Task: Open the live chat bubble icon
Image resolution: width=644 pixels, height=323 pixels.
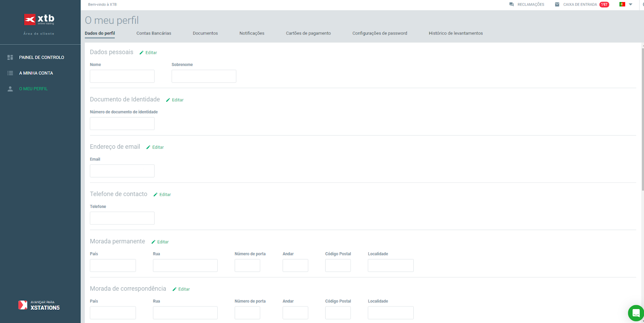Action: pyautogui.click(x=636, y=313)
